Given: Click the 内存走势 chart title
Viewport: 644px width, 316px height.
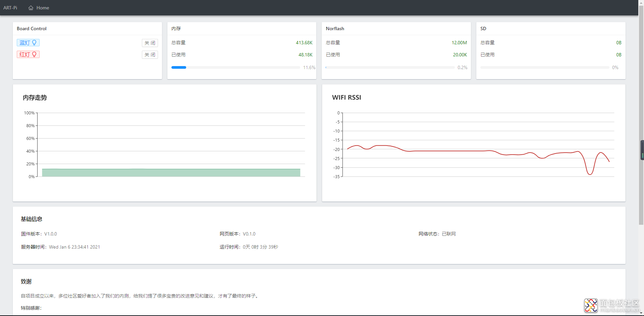Looking at the screenshot, I should [x=35, y=98].
